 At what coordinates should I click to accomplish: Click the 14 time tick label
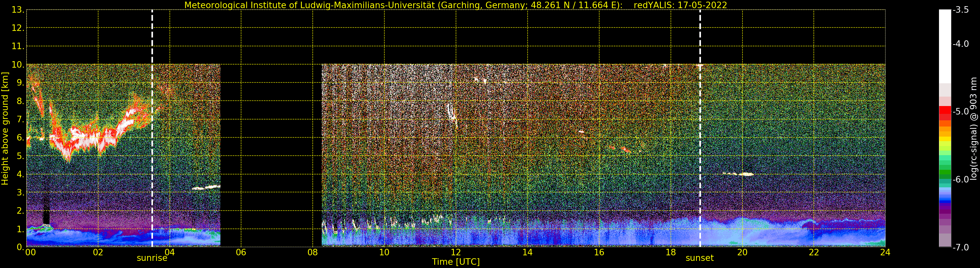(527, 253)
